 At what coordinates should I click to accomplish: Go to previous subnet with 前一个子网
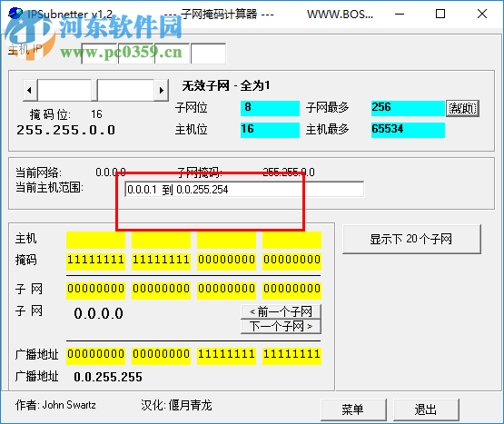point(281,311)
